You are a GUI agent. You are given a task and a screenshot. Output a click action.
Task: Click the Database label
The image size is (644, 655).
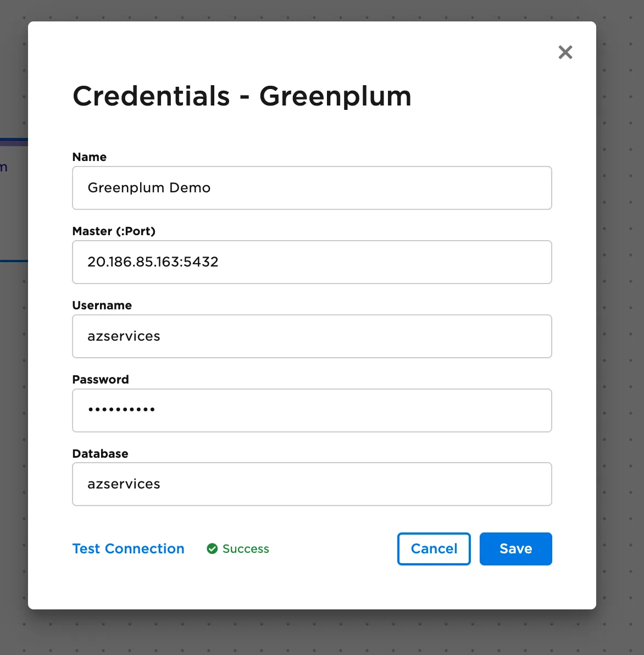(x=99, y=453)
